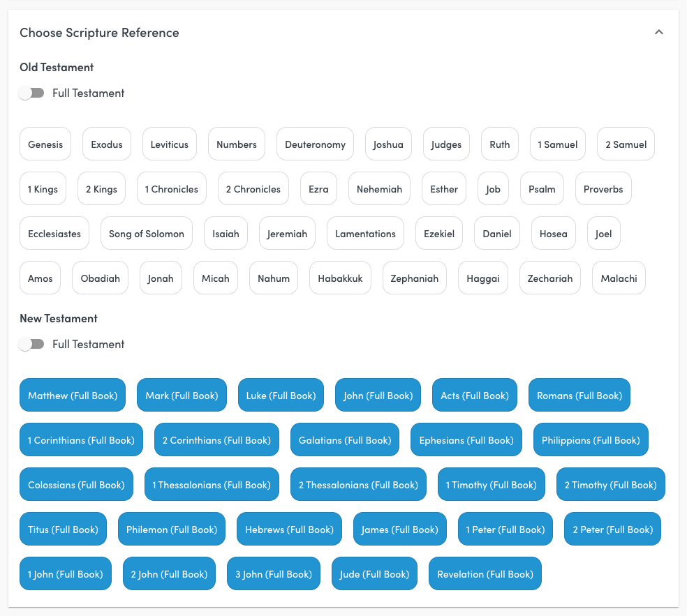Select the Nahum chip
This screenshot has height=616, width=687.
[274, 278]
